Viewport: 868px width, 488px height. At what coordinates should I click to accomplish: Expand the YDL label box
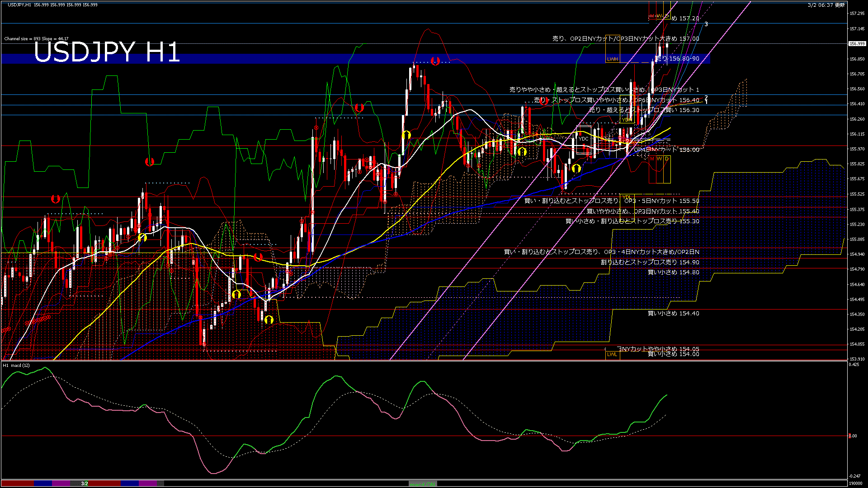pos(627,197)
